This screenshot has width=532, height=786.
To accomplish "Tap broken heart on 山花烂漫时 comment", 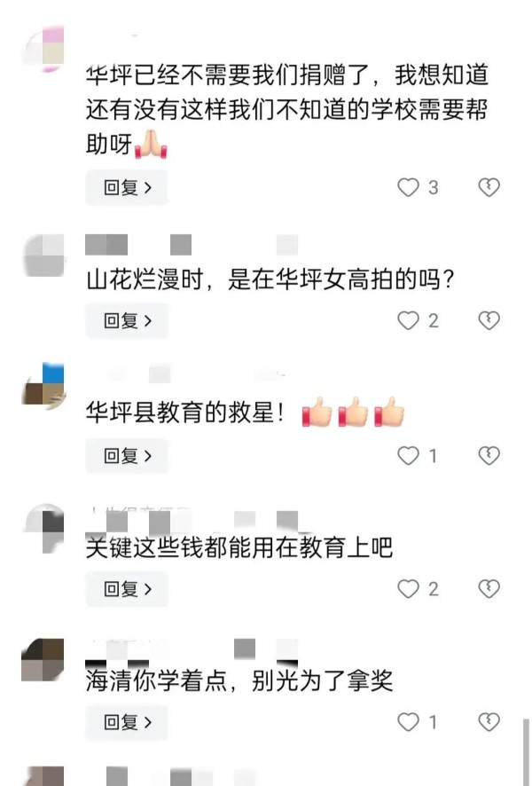I will 489,320.
